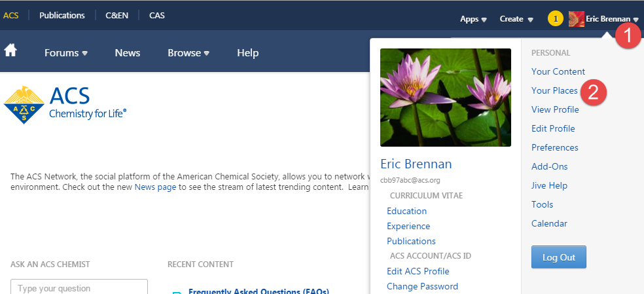Click the Type your question field
The height and width of the screenshot is (294, 644).
click(x=79, y=287)
